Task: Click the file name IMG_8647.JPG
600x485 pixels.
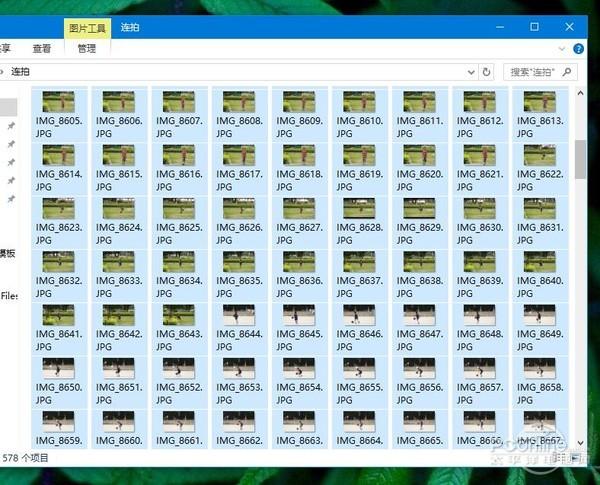Action: coord(420,340)
